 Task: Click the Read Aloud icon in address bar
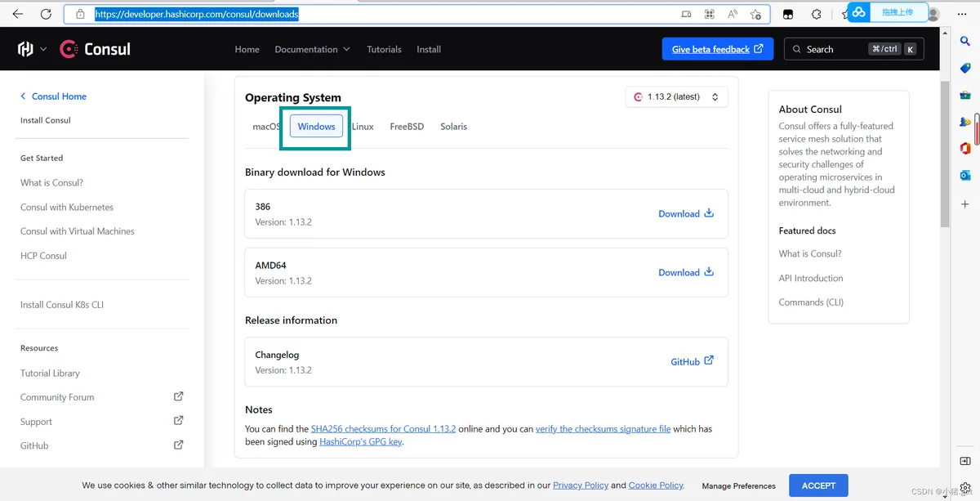point(733,14)
